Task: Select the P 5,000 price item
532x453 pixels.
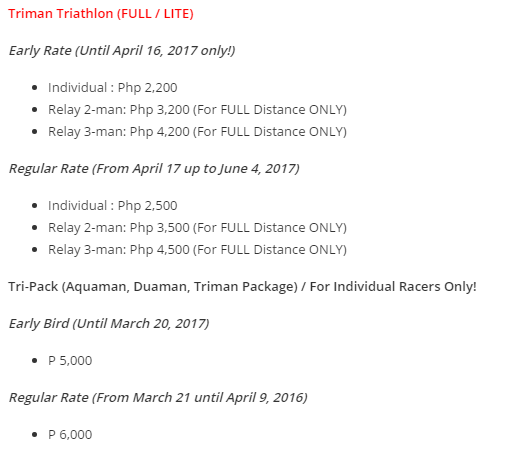Action: 70,361
